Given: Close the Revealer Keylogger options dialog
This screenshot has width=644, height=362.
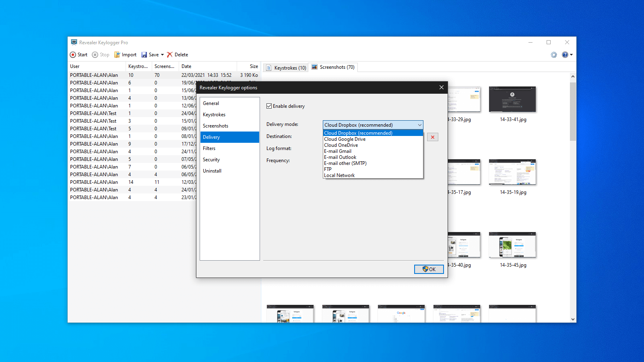Looking at the screenshot, I should point(442,87).
